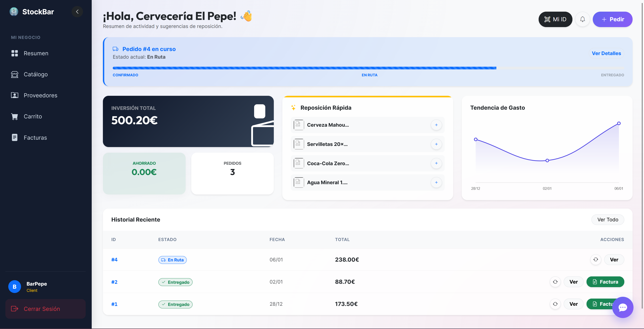Screen dimensions: 644x329
Task: Click Ver Todo in Historial Reciente
Action: coord(608,220)
